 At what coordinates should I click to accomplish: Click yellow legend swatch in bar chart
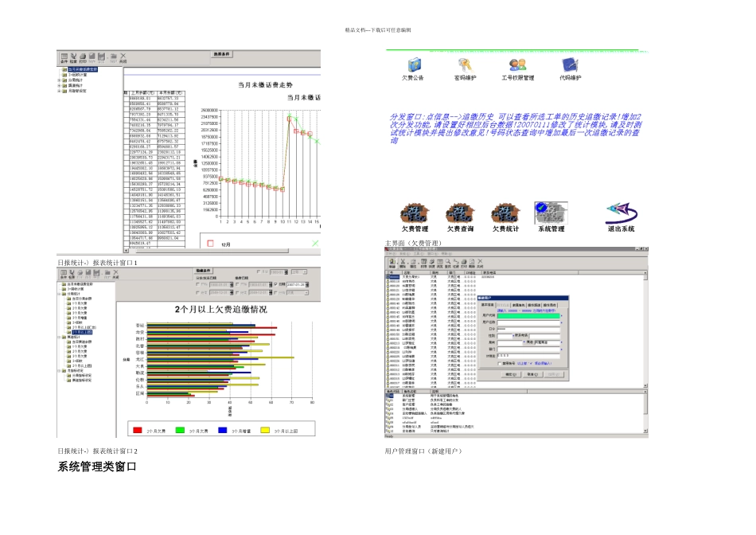point(265,430)
